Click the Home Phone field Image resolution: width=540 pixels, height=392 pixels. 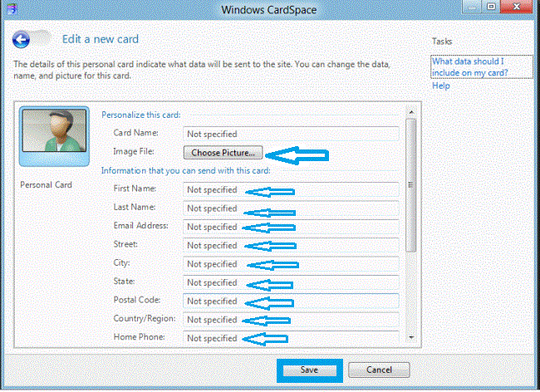(x=291, y=338)
